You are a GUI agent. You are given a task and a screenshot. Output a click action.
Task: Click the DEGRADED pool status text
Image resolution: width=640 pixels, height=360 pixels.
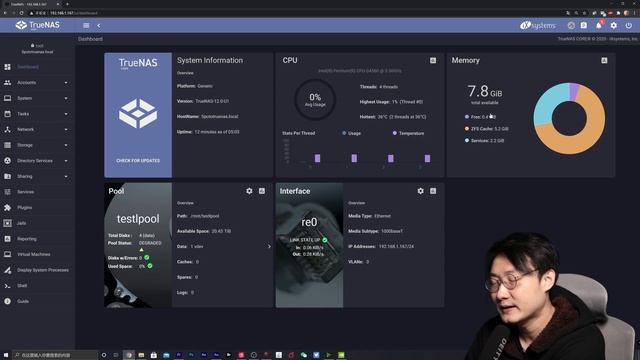(x=150, y=243)
